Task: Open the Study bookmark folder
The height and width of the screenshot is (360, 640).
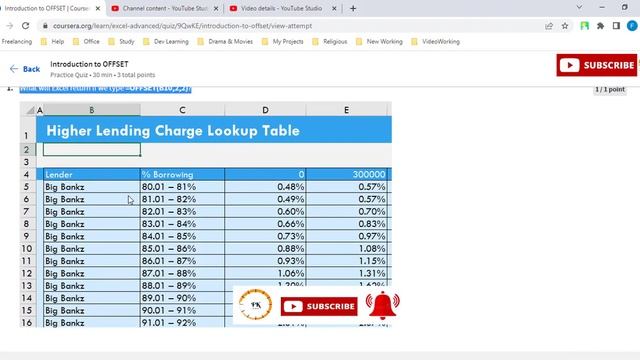Action: (x=122, y=42)
